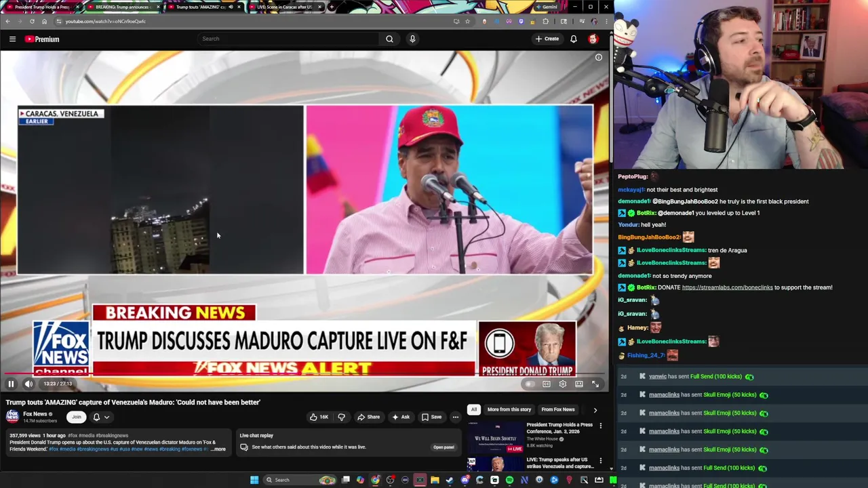Dislike the video with thumbs down
This screenshot has width=868, height=488.
coord(342,417)
